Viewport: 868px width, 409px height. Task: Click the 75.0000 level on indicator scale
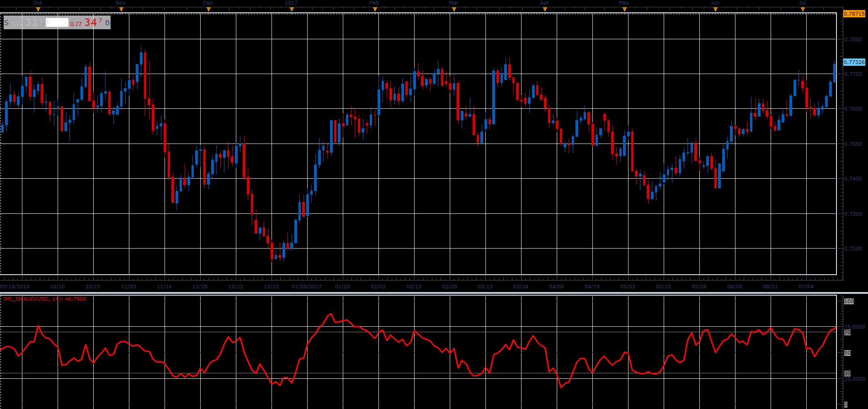pos(854,327)
